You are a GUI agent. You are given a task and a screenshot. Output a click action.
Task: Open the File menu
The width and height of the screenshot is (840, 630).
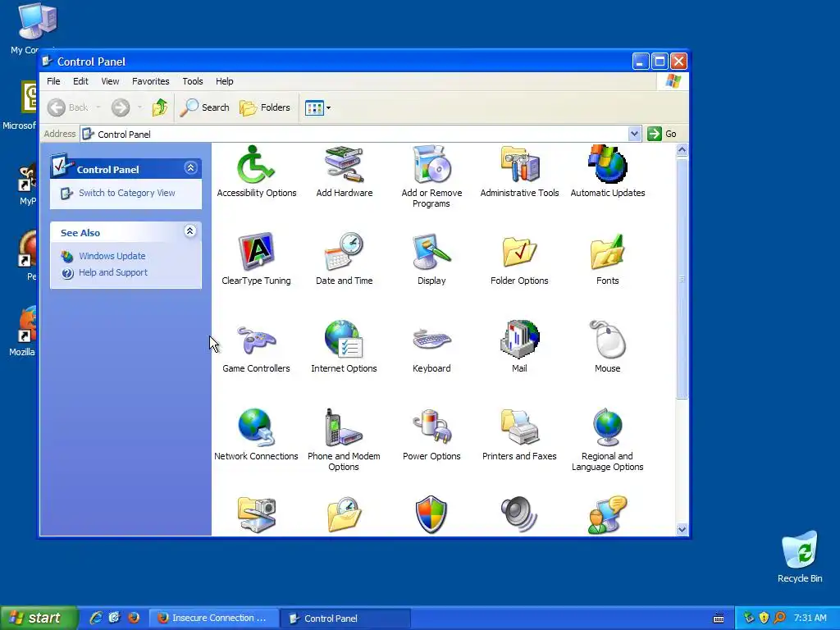53,81
